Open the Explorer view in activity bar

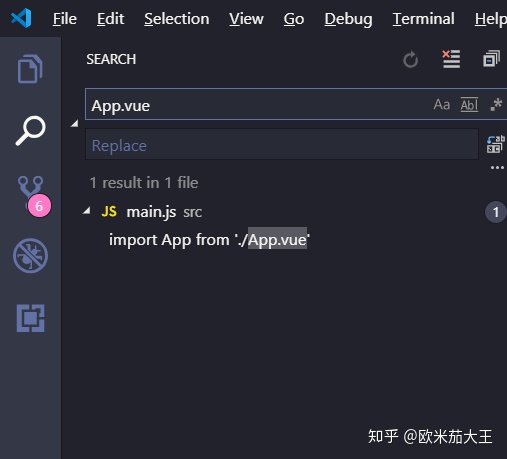pyautogui.click(x=30, y=68)
